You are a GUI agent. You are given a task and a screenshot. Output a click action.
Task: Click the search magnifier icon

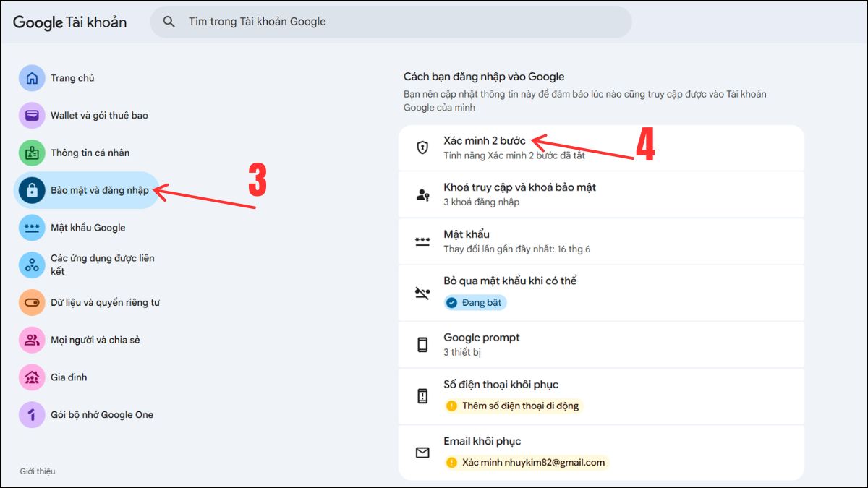coord(169,22)
